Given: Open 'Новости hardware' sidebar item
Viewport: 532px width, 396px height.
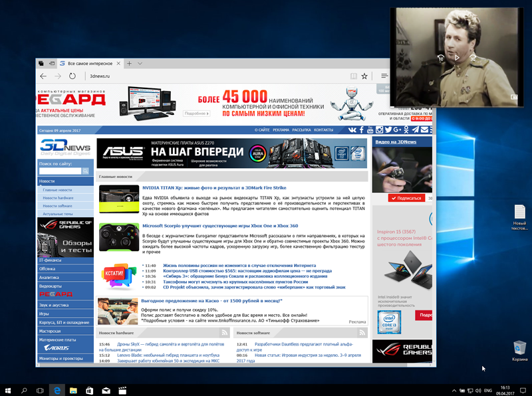Looking at the screenshot, I should click(x=58, y=198).
